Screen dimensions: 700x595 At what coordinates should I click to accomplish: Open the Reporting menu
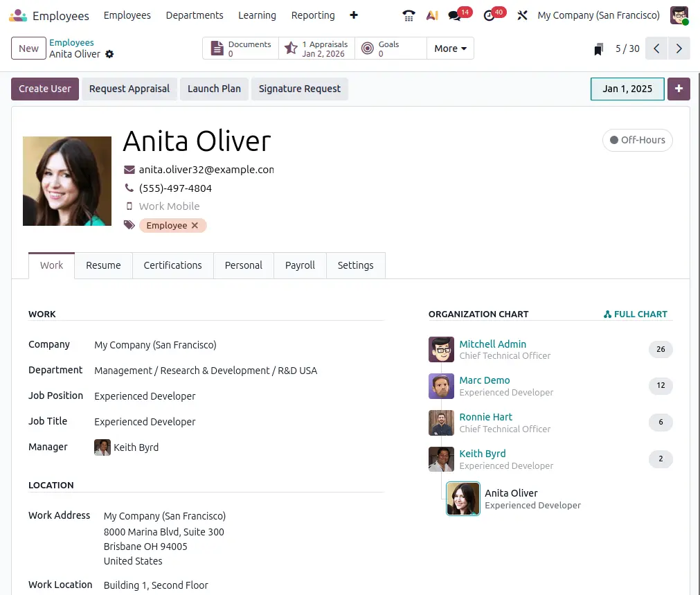click(x=312, y=15)
